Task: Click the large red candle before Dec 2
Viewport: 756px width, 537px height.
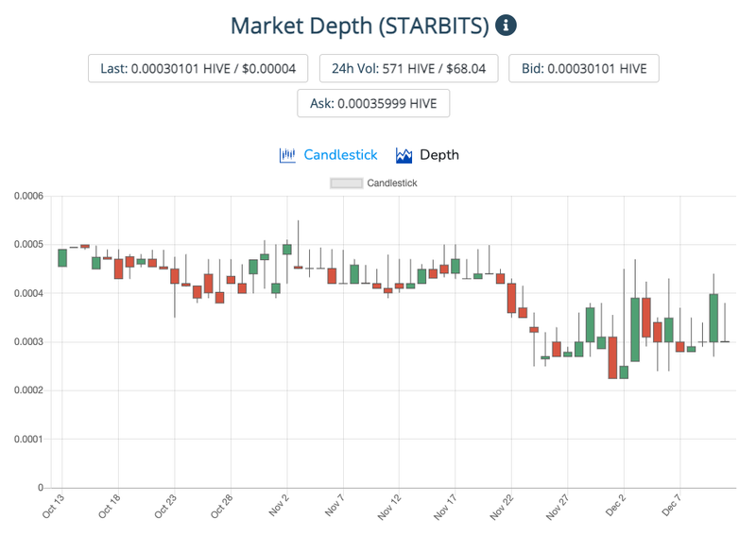Action: tap(612, 357)
